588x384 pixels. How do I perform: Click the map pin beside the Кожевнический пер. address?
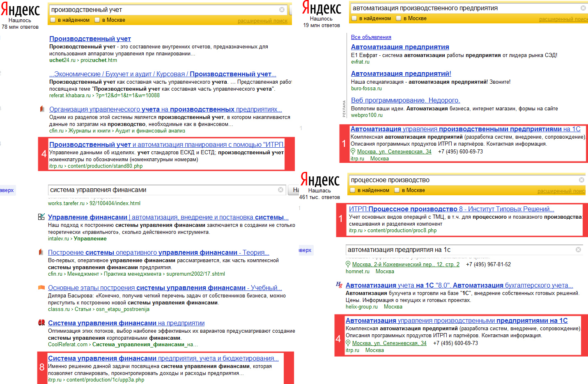coord(348,264)
